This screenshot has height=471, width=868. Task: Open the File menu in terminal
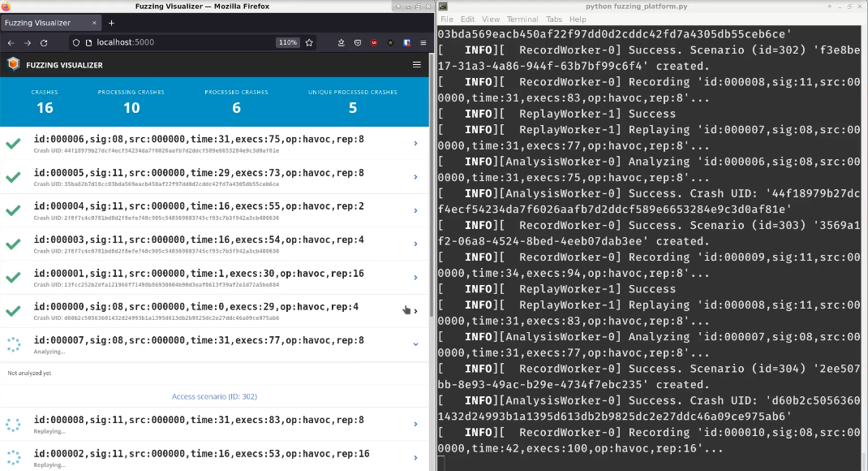(x=447, y=19)
